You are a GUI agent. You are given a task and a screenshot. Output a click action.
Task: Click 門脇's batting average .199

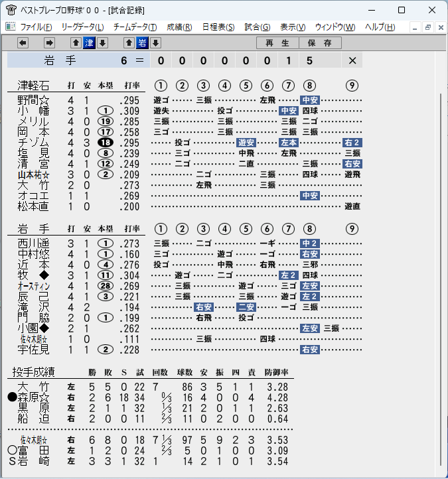click(x=129, y=318)
